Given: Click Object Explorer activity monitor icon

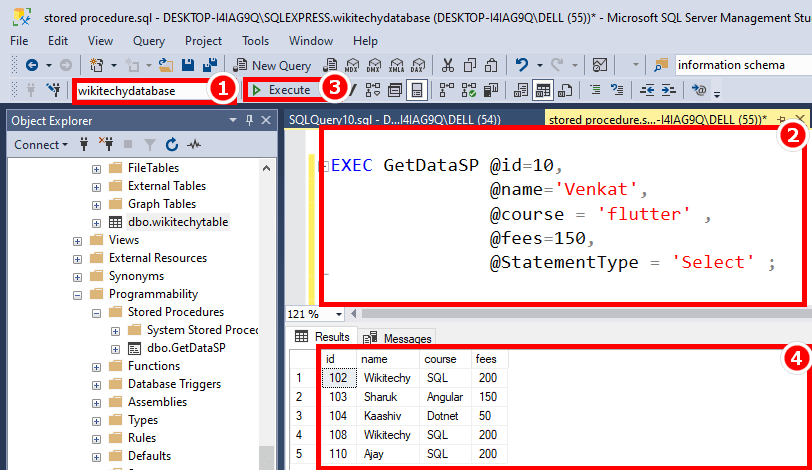Looking at the screenshot, I should pos(194,144).
